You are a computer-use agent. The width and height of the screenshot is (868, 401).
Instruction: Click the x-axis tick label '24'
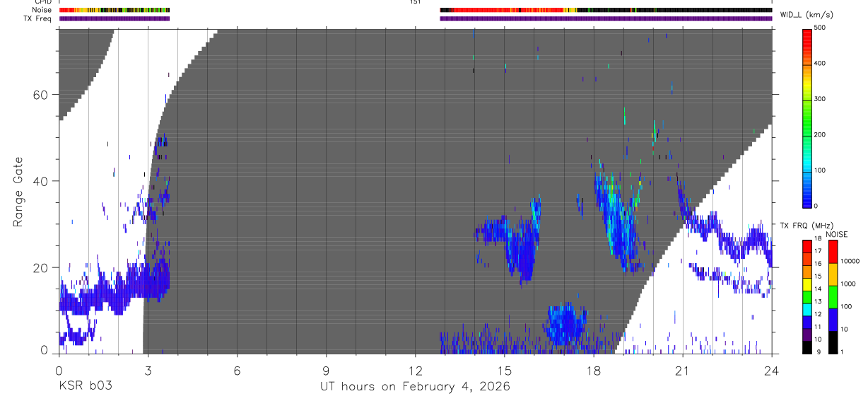(x=772, y=370)
